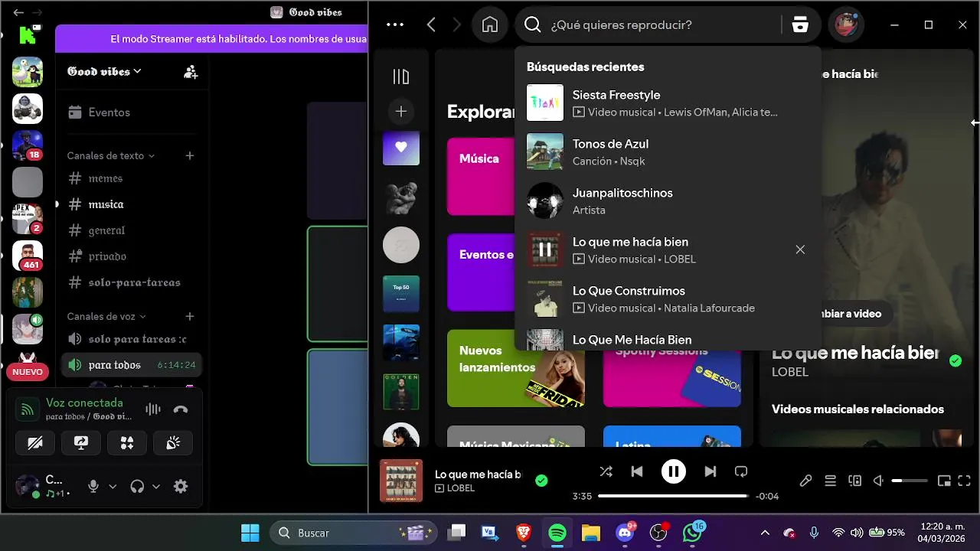Open Música browse category card
This screenshot has height=551, width=980.
coord(481,177)
